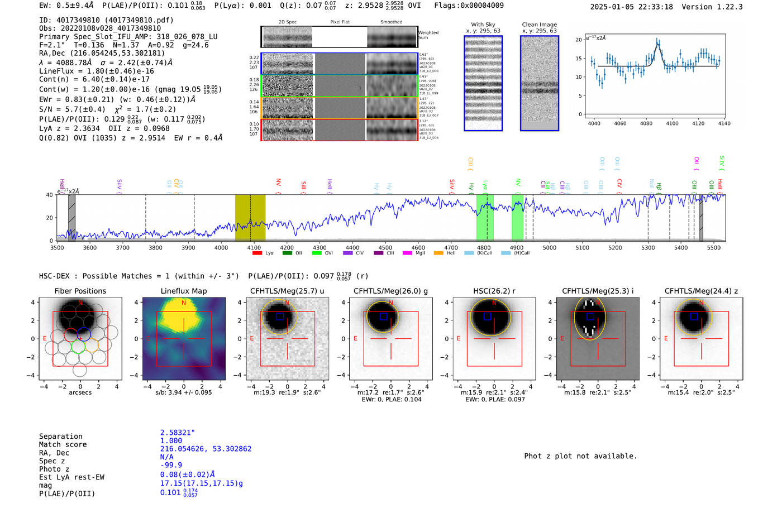Viewport: 782px width, 532px height.
Task: Click the lime OVI legend swatch
Action: (317, 253)
